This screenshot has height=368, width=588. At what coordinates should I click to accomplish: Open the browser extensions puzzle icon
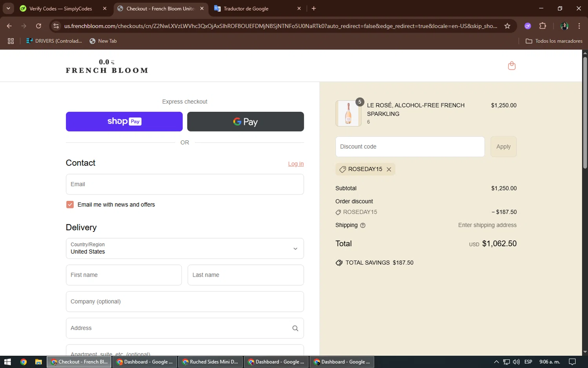pos(543,26)
